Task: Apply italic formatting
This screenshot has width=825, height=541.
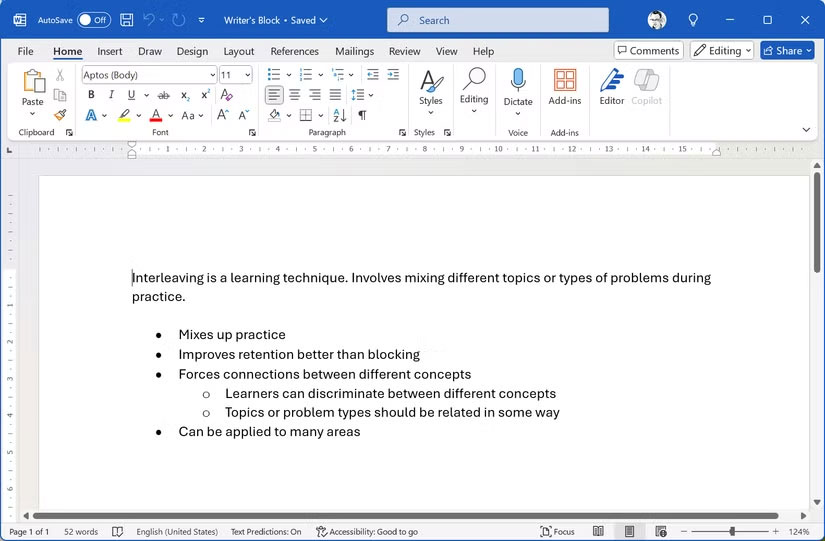Action: pyautogui.click(x=111, y=95)
